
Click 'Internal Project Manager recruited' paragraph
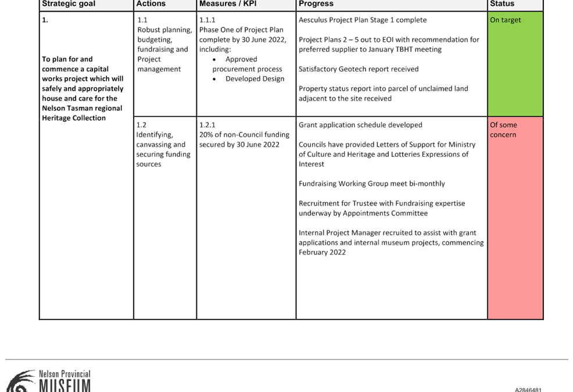(391, 242)
